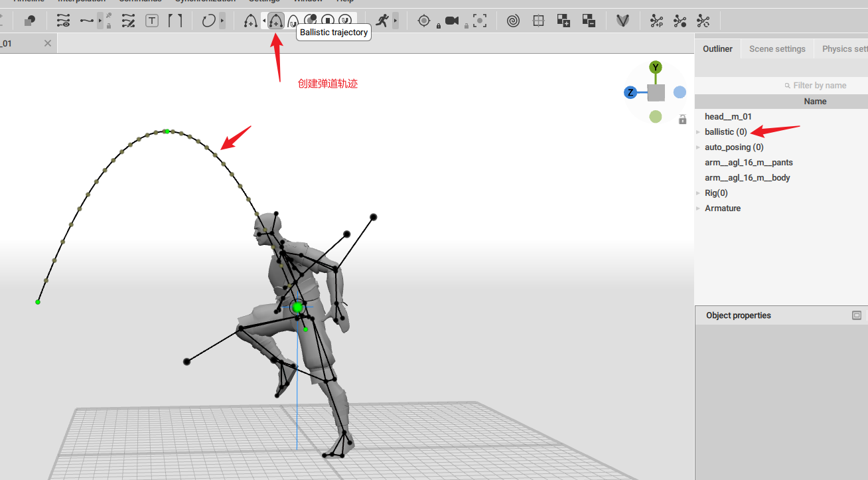Open the curve tool dropdown arrow
This screenshot has width=868, height=480.
tap(100, 21)
